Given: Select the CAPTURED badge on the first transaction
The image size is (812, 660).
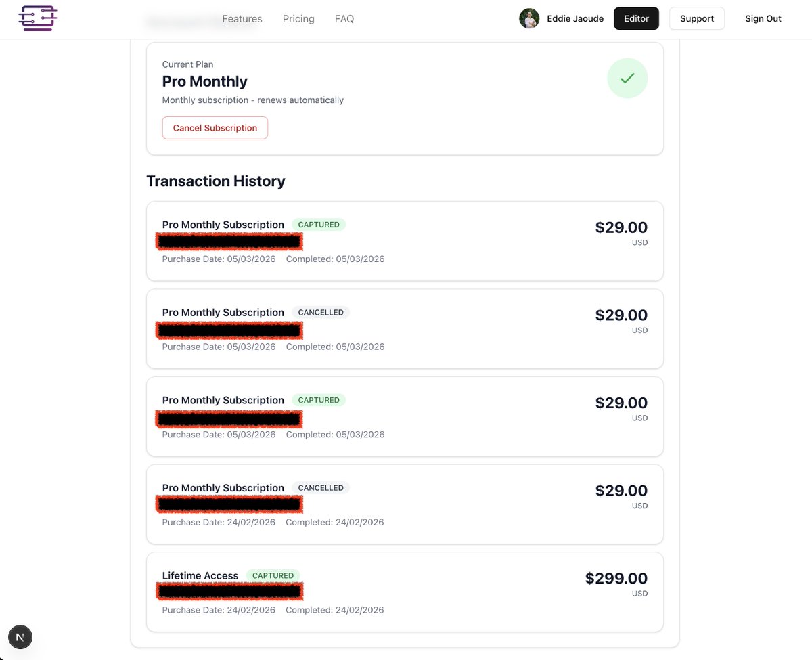Looking at the screenshot, I should click(318, 224).
